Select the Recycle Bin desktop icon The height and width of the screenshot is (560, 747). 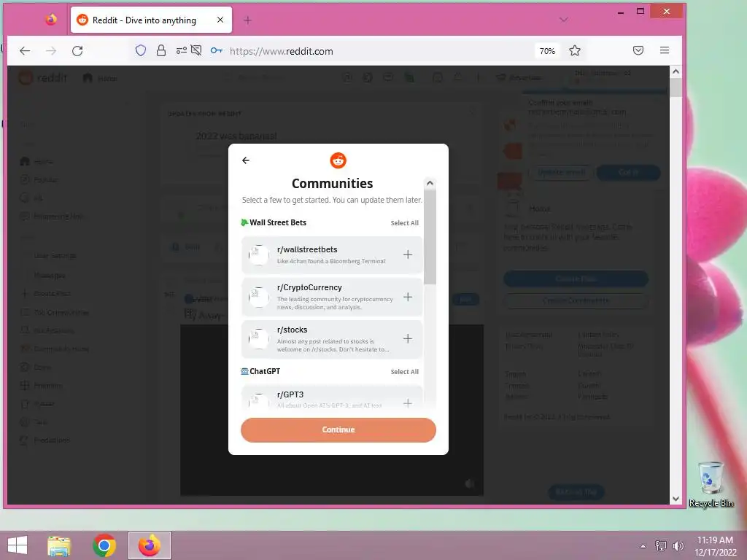[x=711, y=484]
